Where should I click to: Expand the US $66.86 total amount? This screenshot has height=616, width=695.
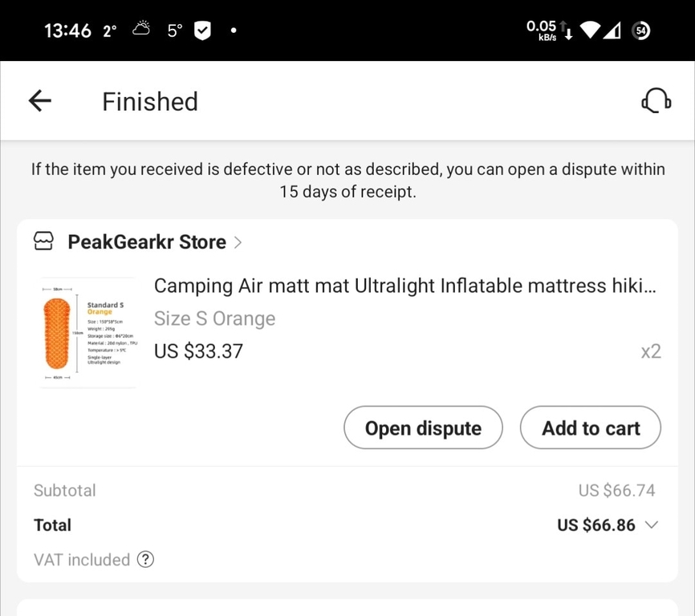[x=596, y=525]
